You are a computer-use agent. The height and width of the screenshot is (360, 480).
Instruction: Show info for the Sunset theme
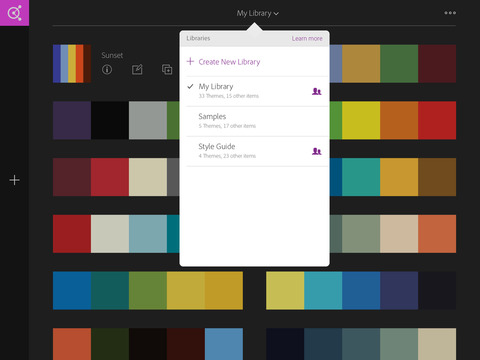(x=107, y=70)
